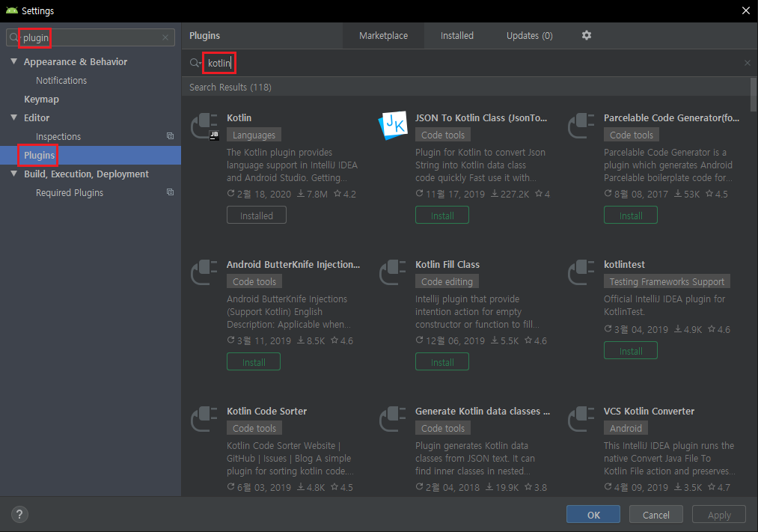Close the Settings dialog window
Image resolution: width=758 pixels, height=532 pixels.
[x=746, y=10]
